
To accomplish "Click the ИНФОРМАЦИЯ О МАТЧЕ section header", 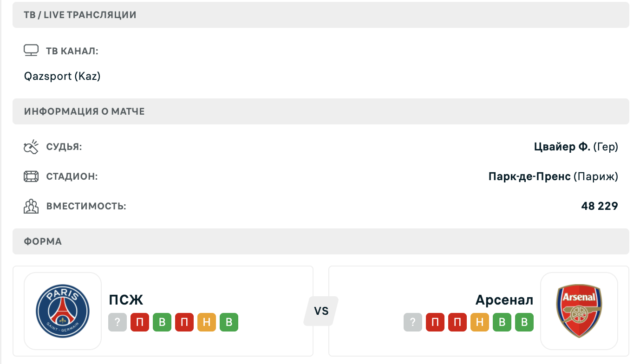I will point(321,111).
